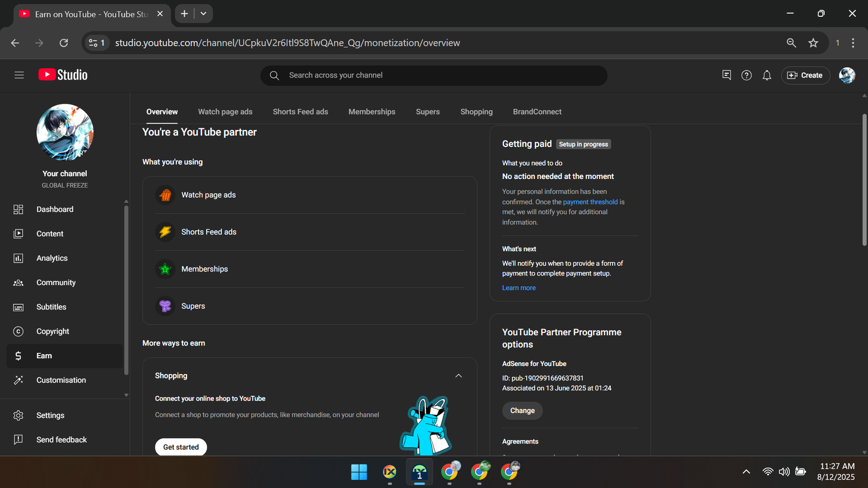This screenshot has width=868, height=488.
Task: Open Copyright in the sidebar
Action: (x=65, y=331)
